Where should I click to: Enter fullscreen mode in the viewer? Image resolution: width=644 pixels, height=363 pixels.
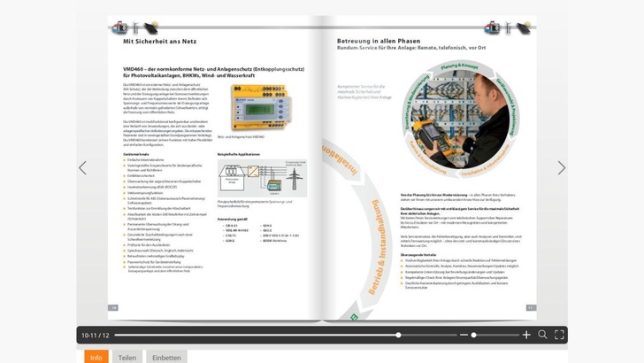559,335
